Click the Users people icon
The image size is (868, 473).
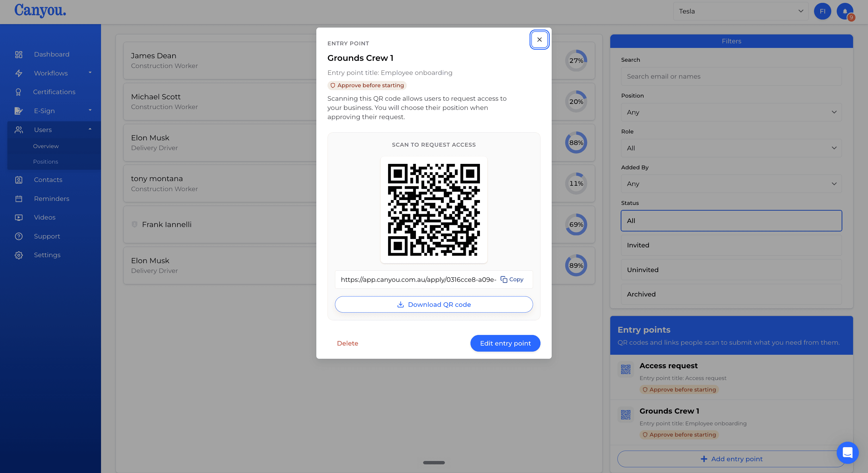[19, 130]
